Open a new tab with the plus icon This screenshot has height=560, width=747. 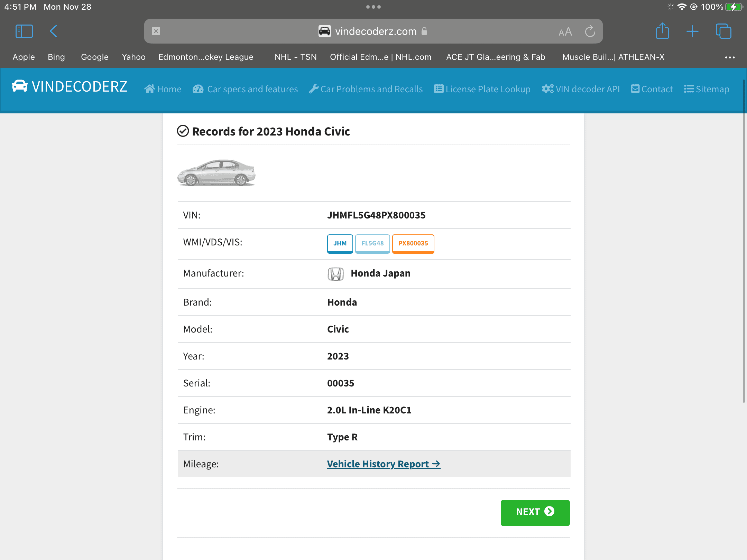[692, 31]
